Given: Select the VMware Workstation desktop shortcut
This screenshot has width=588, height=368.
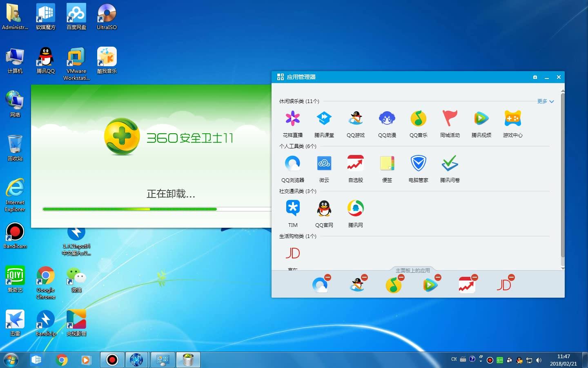Looking at the screenshot, I should [x=76, y=64].
